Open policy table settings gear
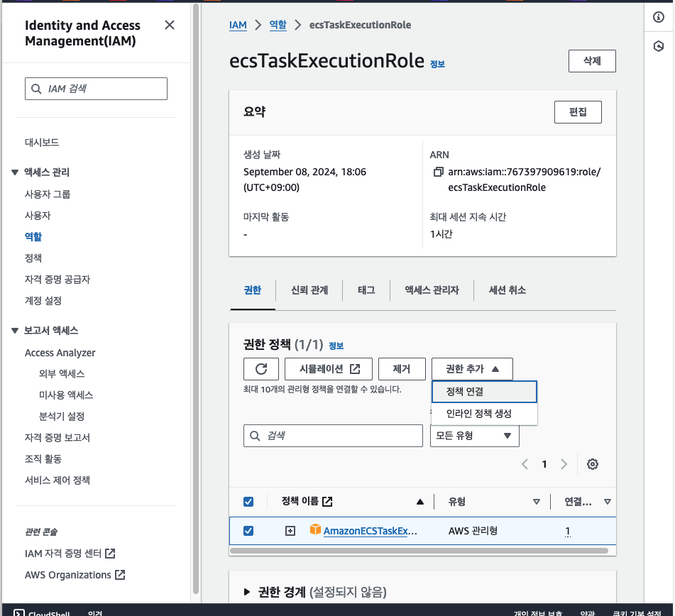 (x=593, y=464)
